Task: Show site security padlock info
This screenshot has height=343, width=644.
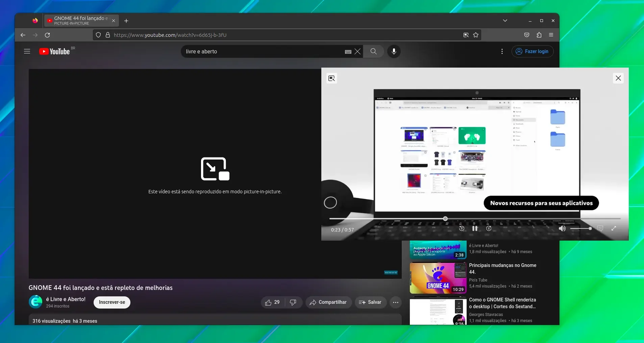Action: click(108, 35)
